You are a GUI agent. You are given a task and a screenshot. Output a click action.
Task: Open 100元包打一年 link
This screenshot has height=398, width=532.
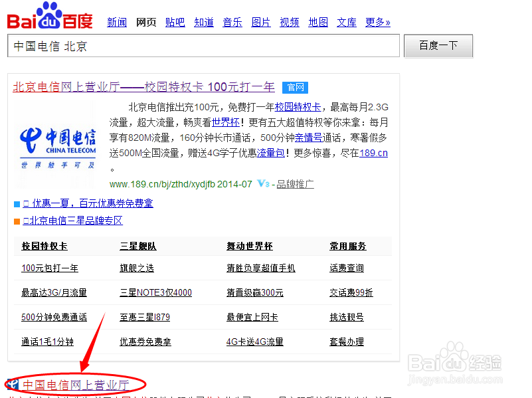click(x=50, y=268)
